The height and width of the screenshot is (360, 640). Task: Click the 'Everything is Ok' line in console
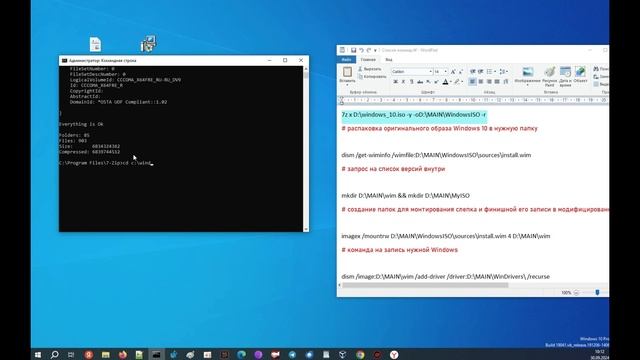point(81,124)
